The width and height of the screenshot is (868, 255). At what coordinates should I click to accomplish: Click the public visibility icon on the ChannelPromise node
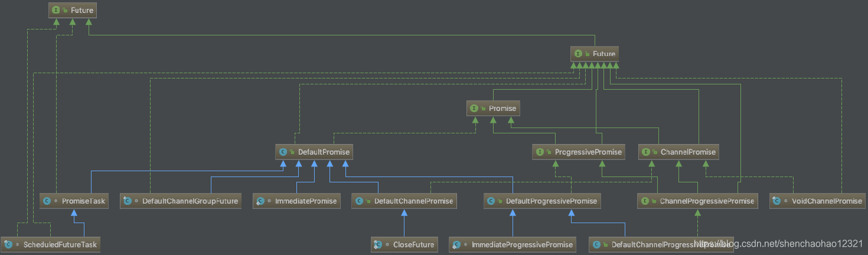click(655, 152)
